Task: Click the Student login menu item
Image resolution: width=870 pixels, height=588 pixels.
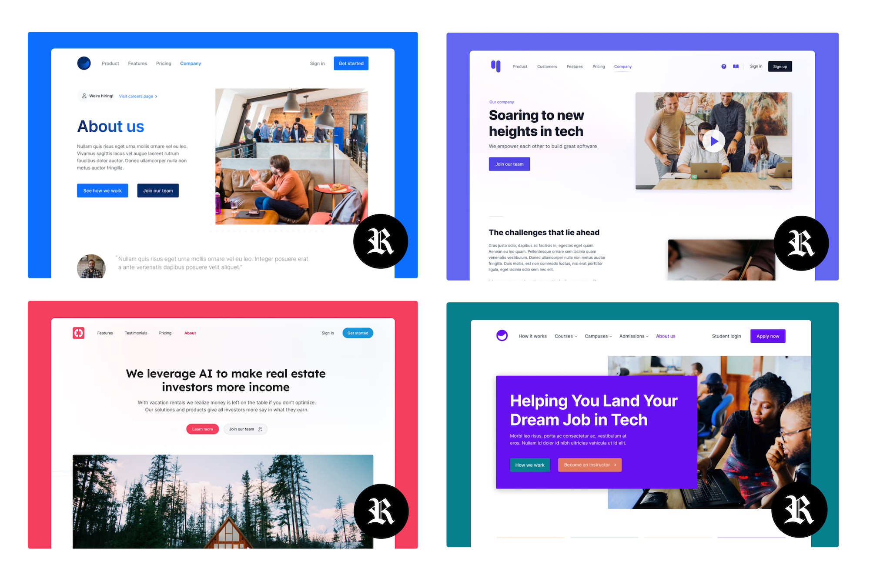Action: (x=726, y=336)
